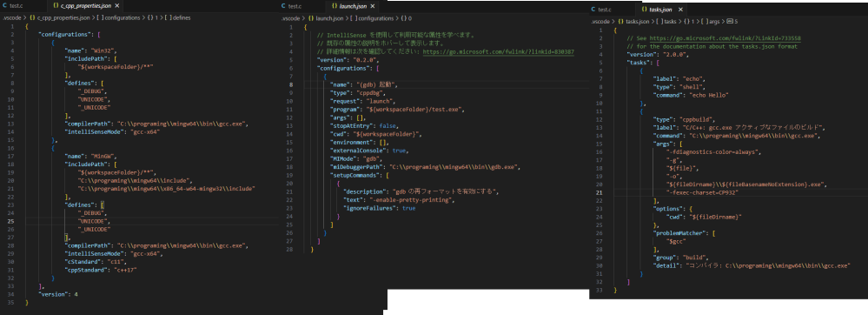Click the "$gcc" problemMatcher entry
Image resolution: width=868 pixels, height=315 pixels.
click(677, 241)
